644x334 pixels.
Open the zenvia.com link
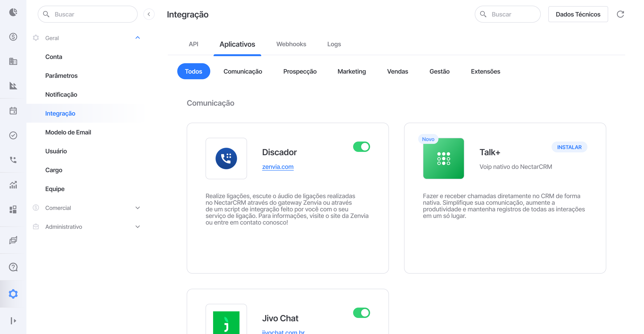click(x=277, y=167)
